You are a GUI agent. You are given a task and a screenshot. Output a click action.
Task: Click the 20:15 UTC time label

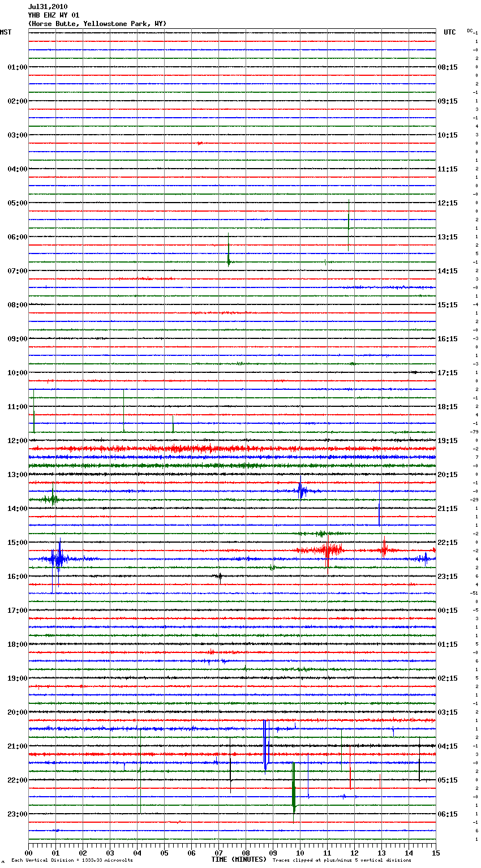pos(448,475)
